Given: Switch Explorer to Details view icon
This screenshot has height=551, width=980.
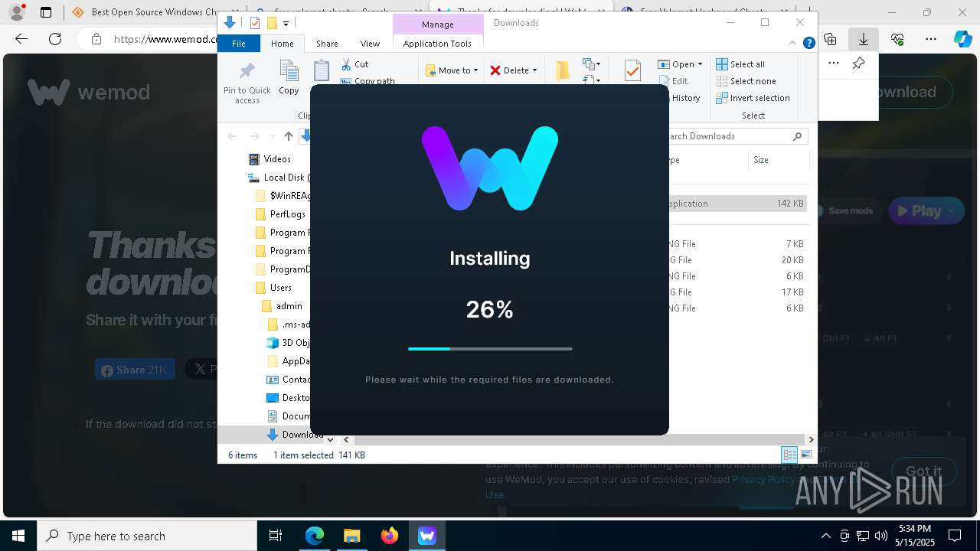Looking at the screenshot, I should pos(789,455).
